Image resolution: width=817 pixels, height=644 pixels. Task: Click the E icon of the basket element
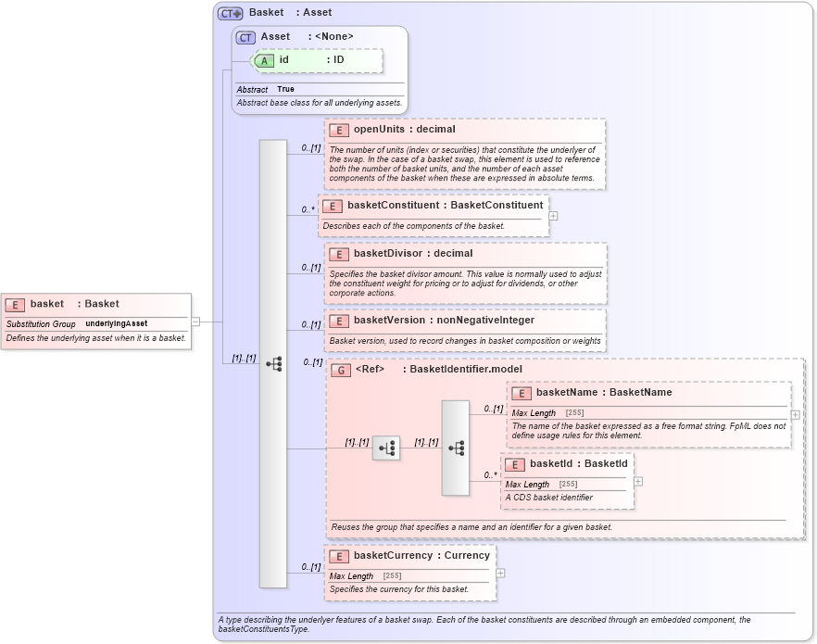pos(15,305)
